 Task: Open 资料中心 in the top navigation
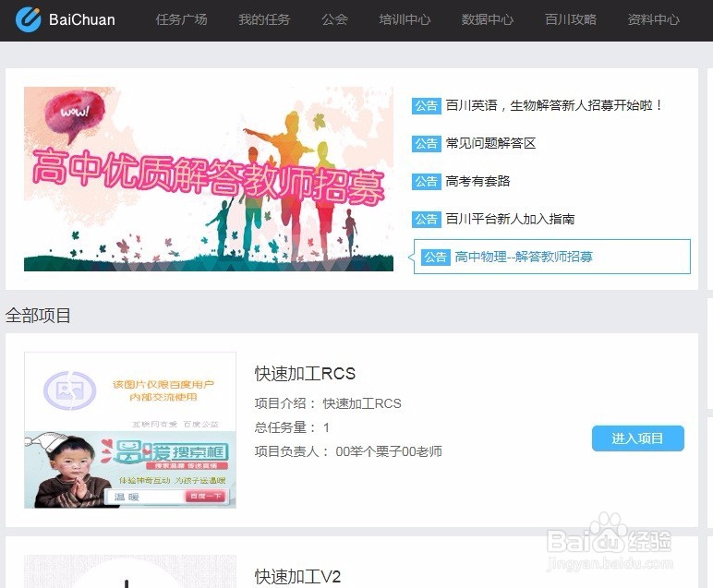pyautogui.click(x=654, y=19)
